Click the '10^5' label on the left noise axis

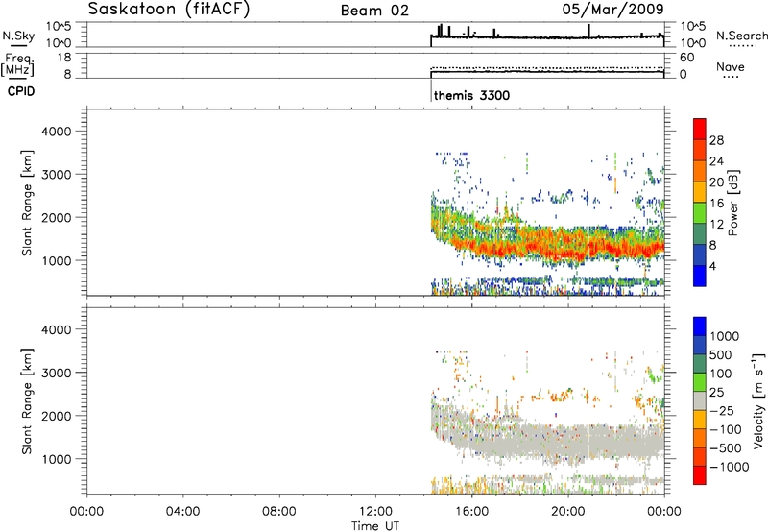click(x=59, y=27)
